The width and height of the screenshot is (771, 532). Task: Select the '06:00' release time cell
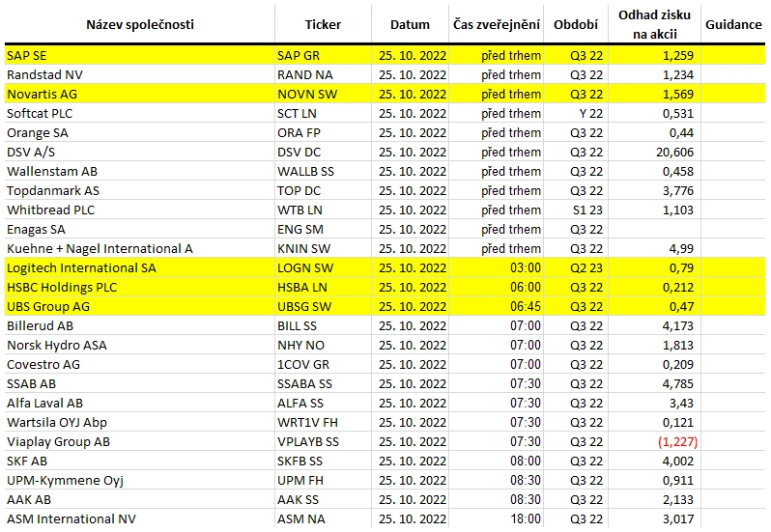tap(497, 288)
